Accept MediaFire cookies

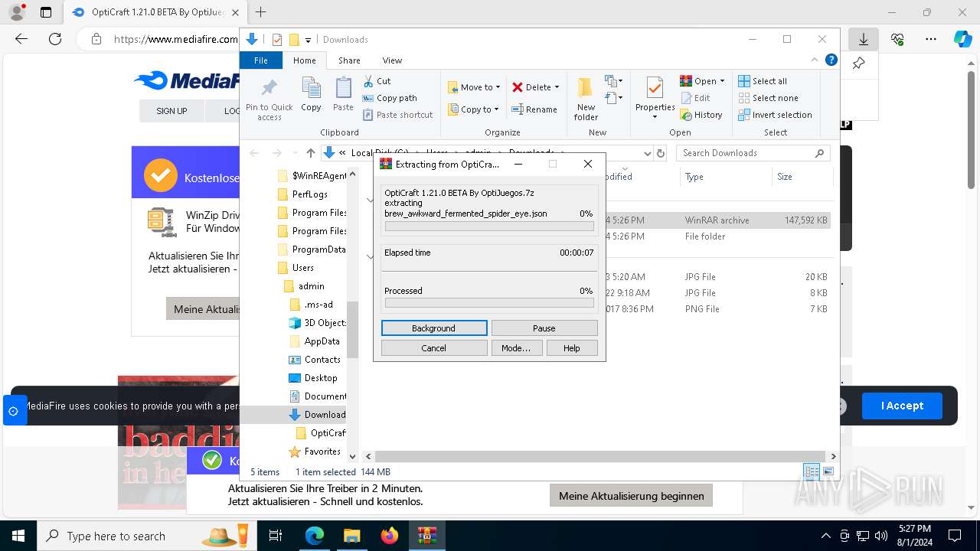(902, 406)
